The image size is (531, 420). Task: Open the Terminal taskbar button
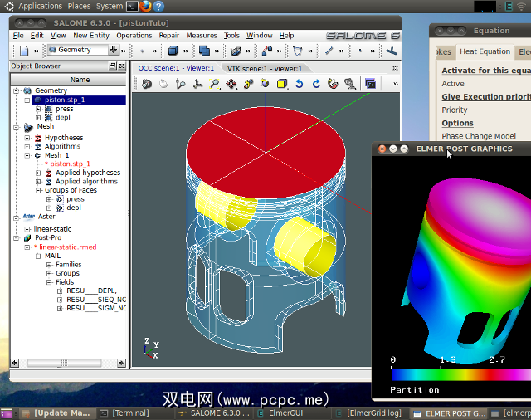pyautogui.click(x=129, y=413)
